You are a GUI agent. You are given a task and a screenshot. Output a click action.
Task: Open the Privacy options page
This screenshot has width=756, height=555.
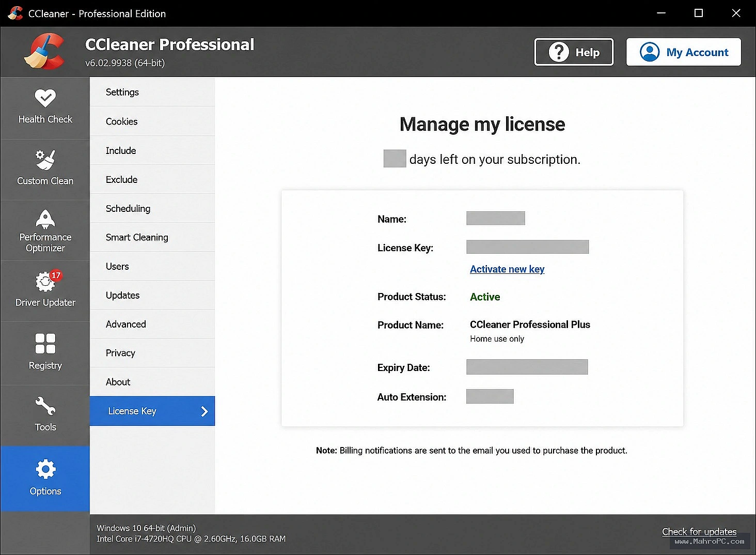152,353
